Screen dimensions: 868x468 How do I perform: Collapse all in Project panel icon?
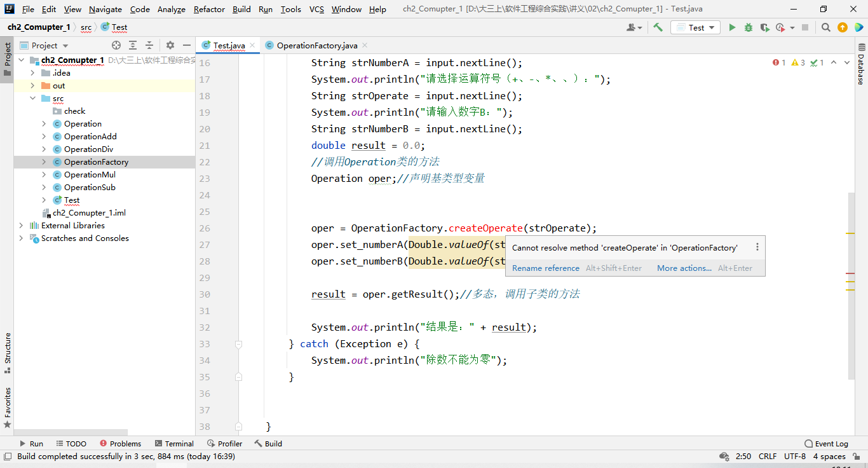point(149,45)
